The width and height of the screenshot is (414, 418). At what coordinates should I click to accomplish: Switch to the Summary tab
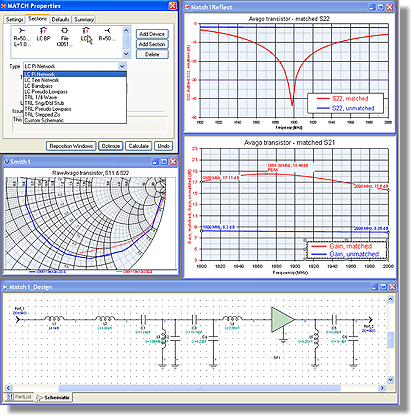(84, 20)
